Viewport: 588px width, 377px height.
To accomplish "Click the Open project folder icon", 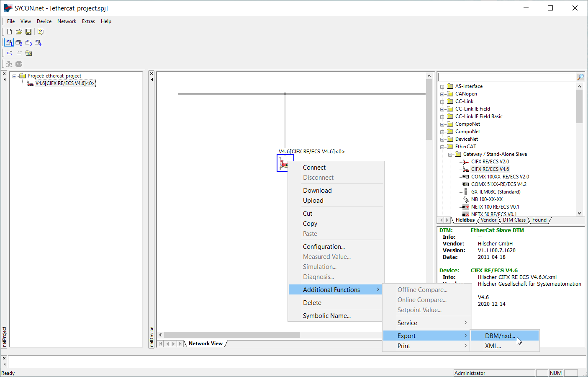I will tap(19, 32).
